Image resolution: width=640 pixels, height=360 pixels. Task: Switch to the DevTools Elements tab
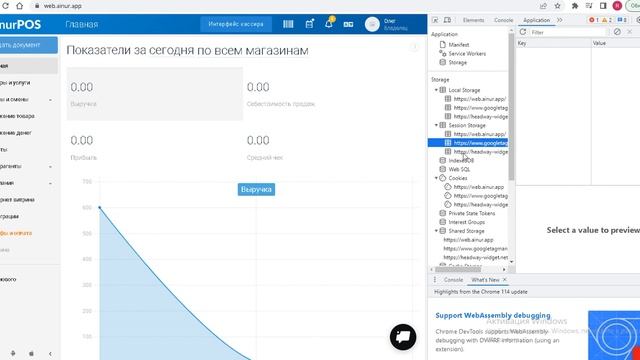[x=473, y=20]
